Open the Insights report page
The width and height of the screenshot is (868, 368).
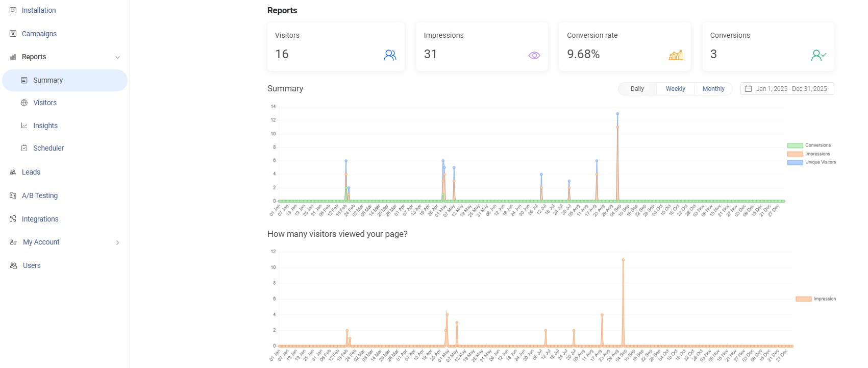click(45, 126)
